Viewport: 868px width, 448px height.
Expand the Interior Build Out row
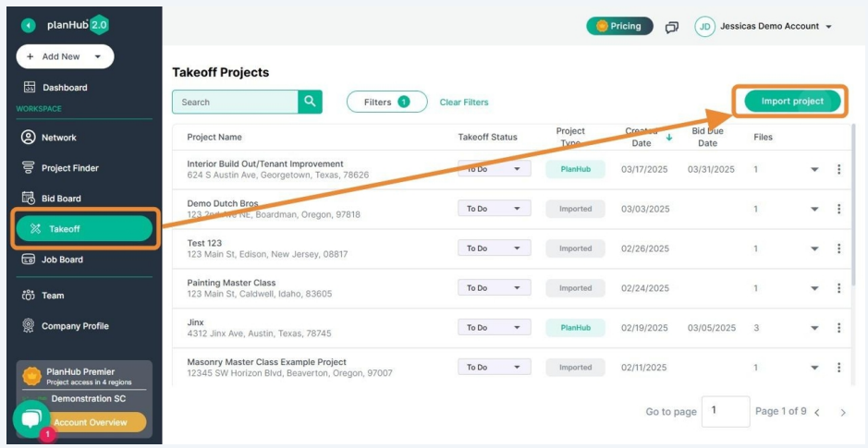pyautogui.click(x=814, y=170)
